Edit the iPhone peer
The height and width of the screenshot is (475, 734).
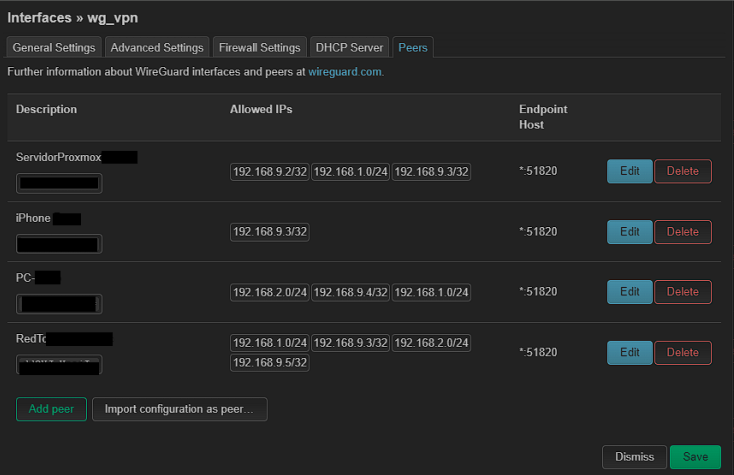click(x=630, y=232)
